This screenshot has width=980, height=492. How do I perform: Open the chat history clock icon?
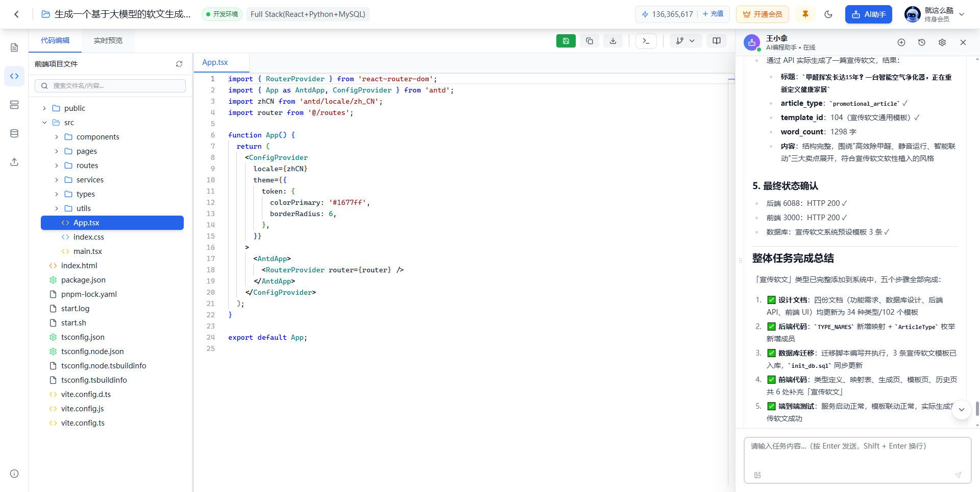point(922,42)
